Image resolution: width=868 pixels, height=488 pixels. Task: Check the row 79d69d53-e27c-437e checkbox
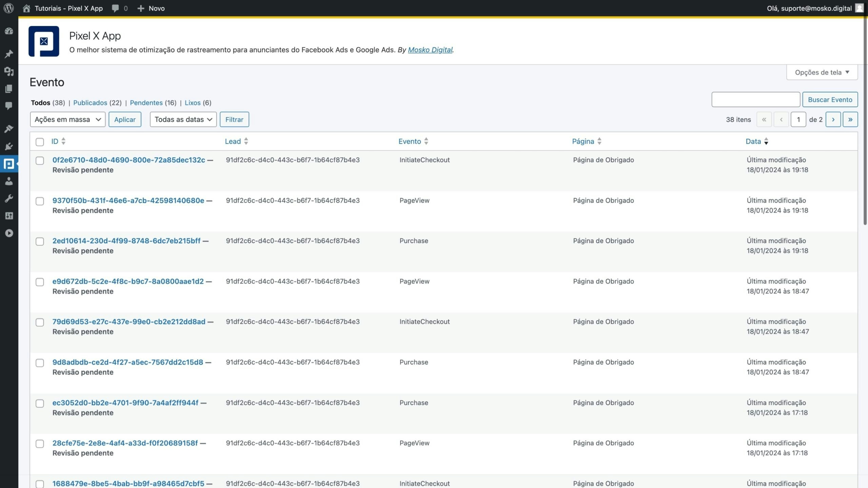(x=40, y=322)
